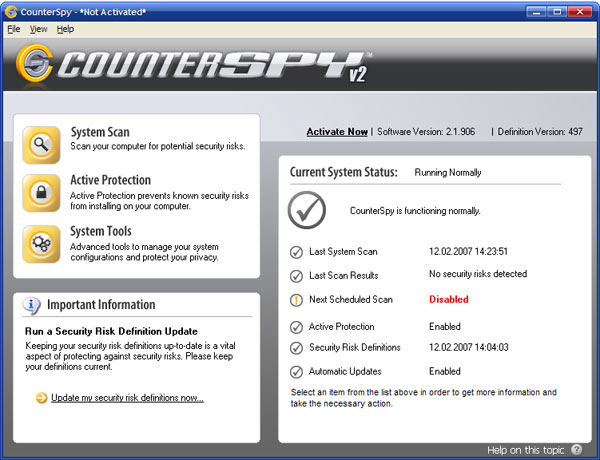This screenshot has height=460, width=600.
Task: Click the System Scan magnifier icon
Action: click(x=41, y=145)
